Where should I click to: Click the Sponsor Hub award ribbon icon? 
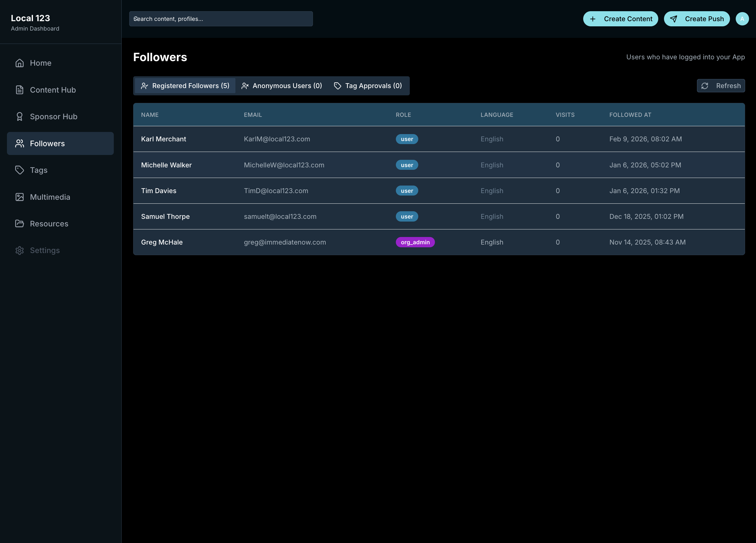19,116
